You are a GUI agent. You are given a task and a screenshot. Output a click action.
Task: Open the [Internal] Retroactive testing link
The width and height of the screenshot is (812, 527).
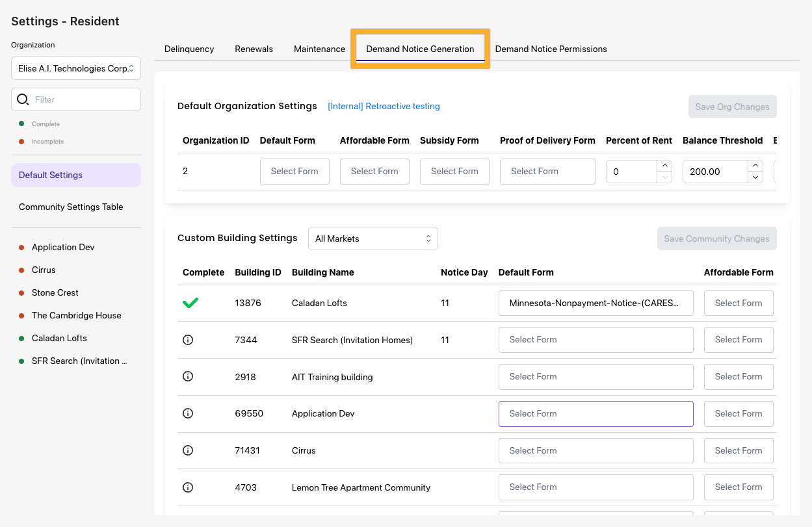[384, 106]
